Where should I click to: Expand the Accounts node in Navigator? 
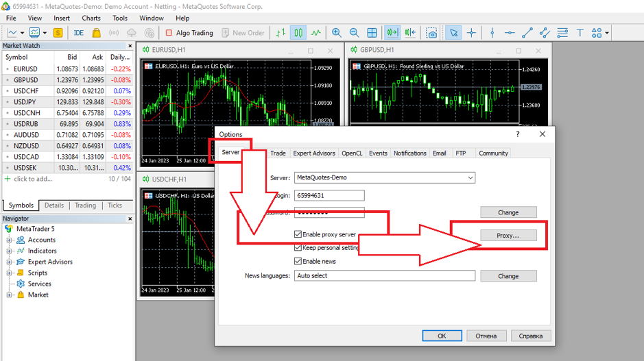(9, 240)
